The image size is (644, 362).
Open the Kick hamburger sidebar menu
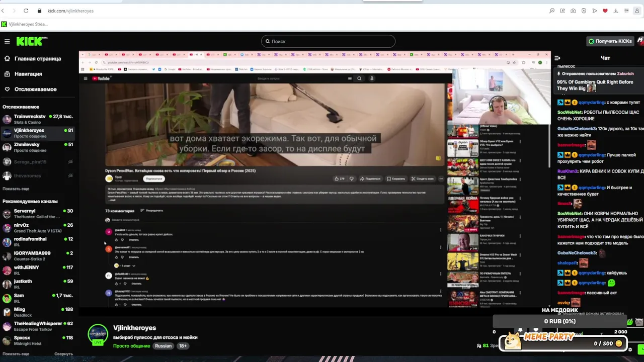click(x=7, y=41)
